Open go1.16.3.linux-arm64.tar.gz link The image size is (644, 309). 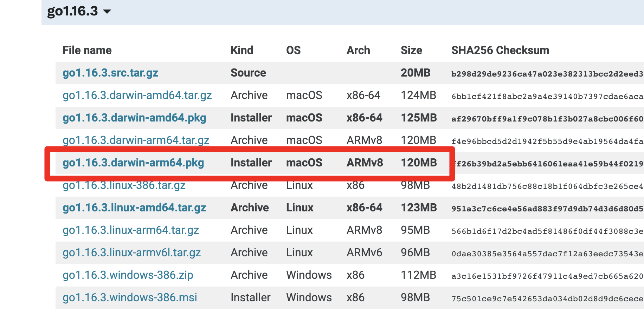[131, 230]
